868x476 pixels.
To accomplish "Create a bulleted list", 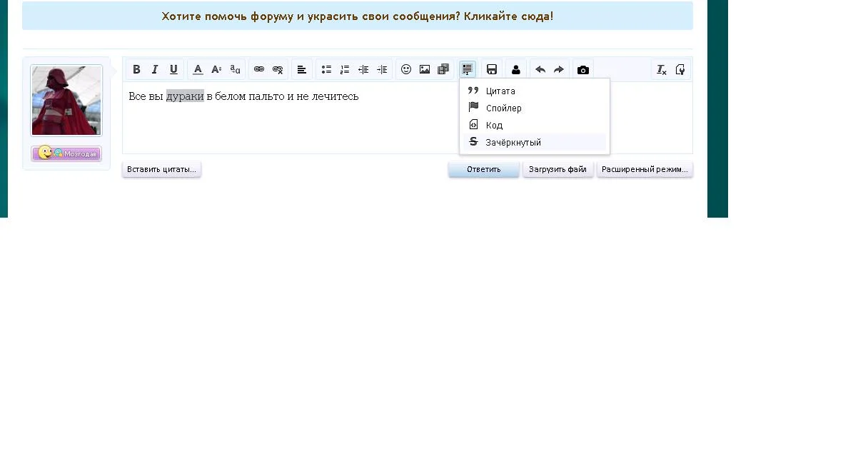I will point(326,69).
